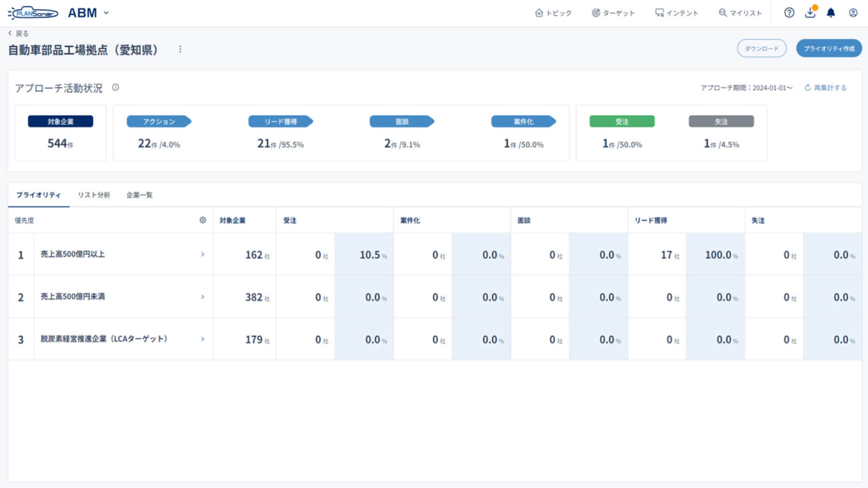Open the user account icon
The width and height of the screenshot is (868, 488).
[x=853, y=13]
